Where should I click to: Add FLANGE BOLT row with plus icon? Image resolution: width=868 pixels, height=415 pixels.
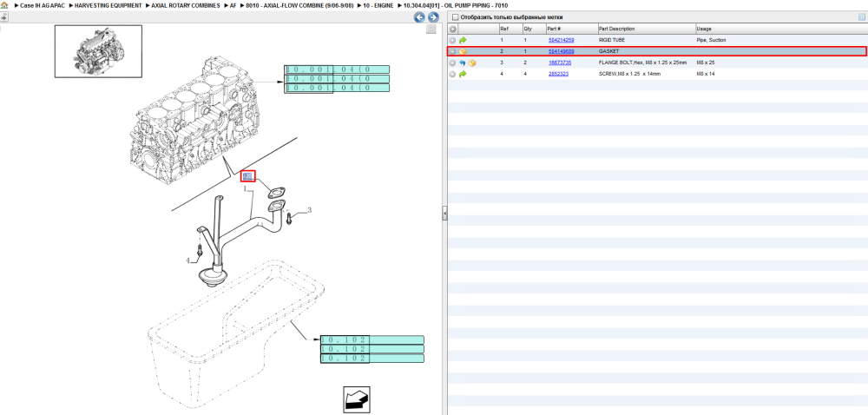(x=453, y=63)
